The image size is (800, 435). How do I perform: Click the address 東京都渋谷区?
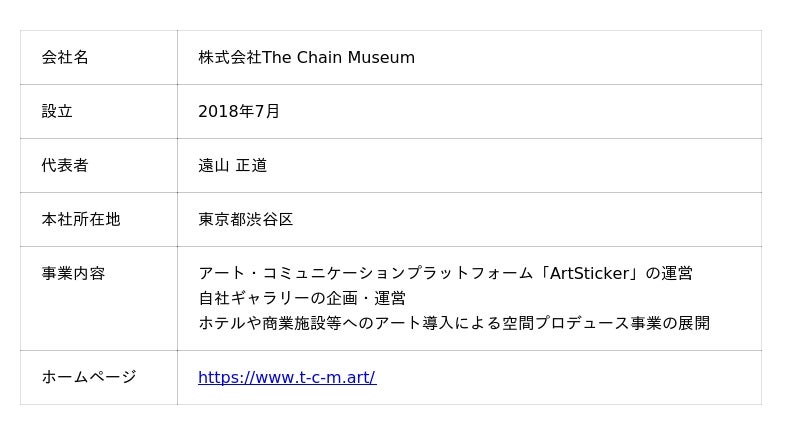tap(245, 219)
